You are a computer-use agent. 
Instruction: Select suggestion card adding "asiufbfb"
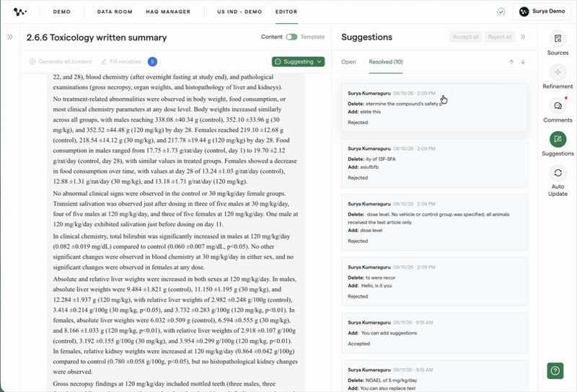click(435, 163)
